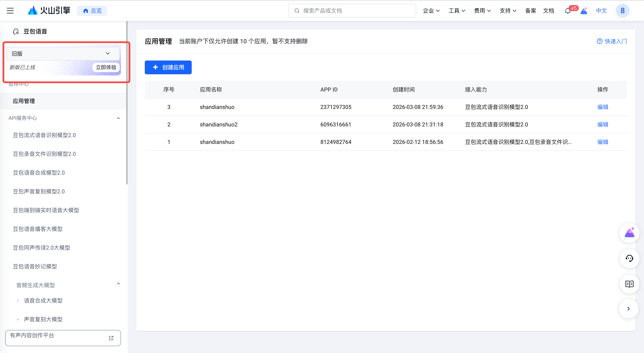Screen dimensions: 644x353
Task: Click the 创建应用 button
Action: pos(168,67)
